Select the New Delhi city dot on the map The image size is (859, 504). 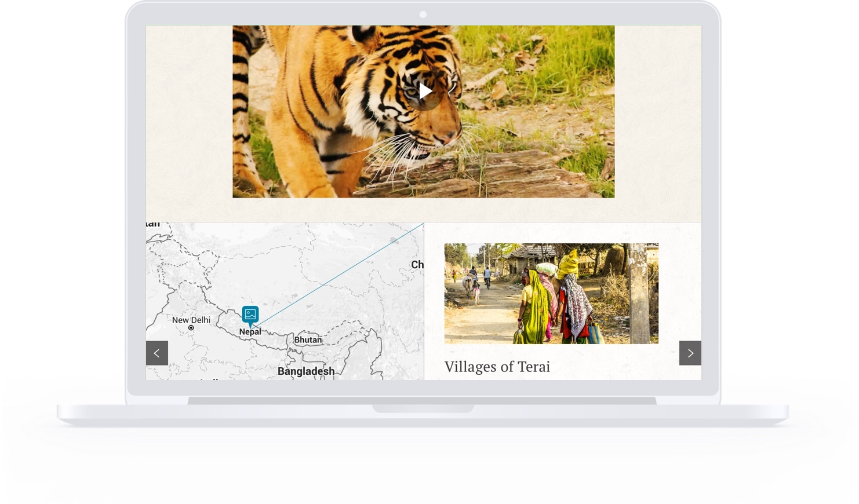pos(191,328)
